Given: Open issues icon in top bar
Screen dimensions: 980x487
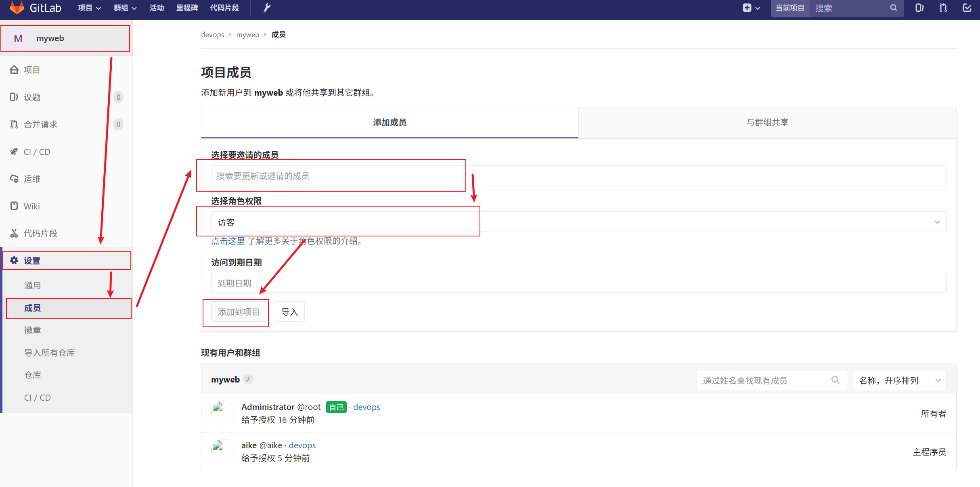Looking at the screenshot, I should pyautogui.click(x=919, y=8).
